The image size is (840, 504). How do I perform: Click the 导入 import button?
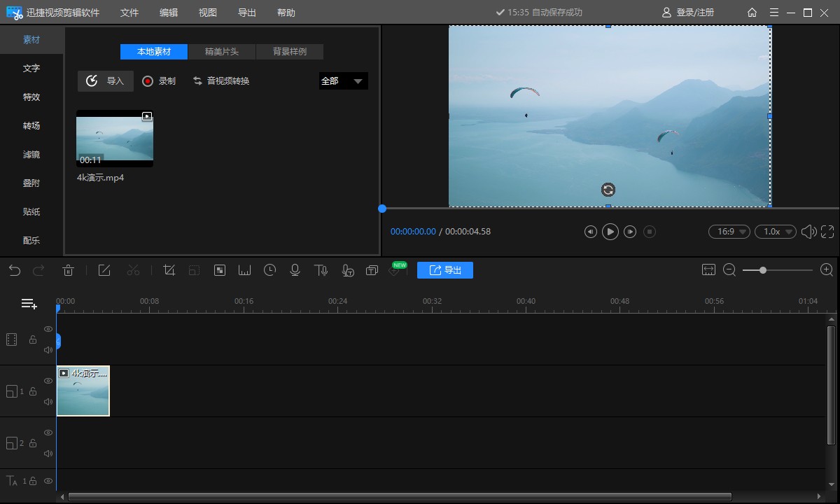click(106, 81)
